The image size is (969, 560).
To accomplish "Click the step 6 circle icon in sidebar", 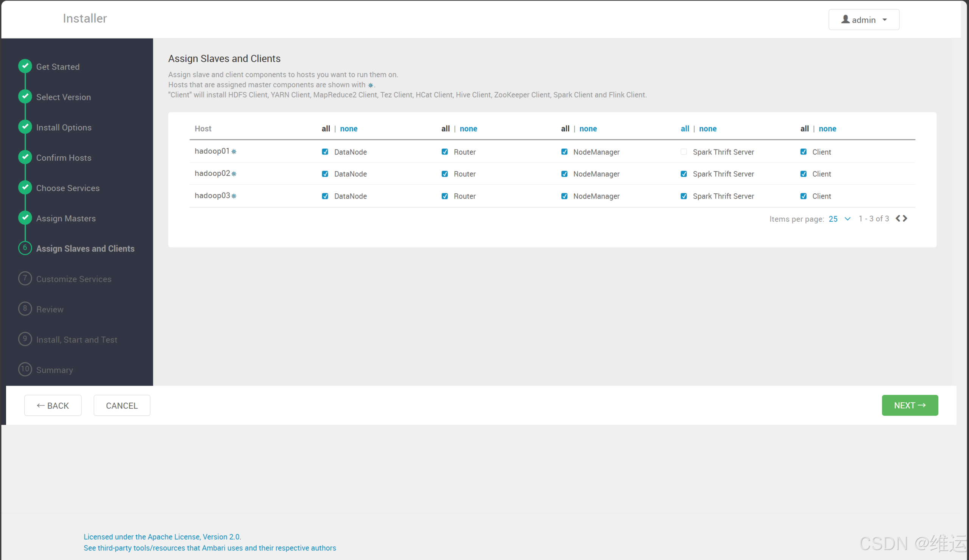I will 25,248.
